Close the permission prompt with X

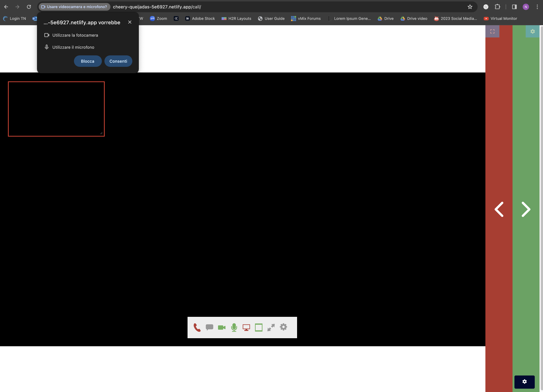tap(130, 22)
